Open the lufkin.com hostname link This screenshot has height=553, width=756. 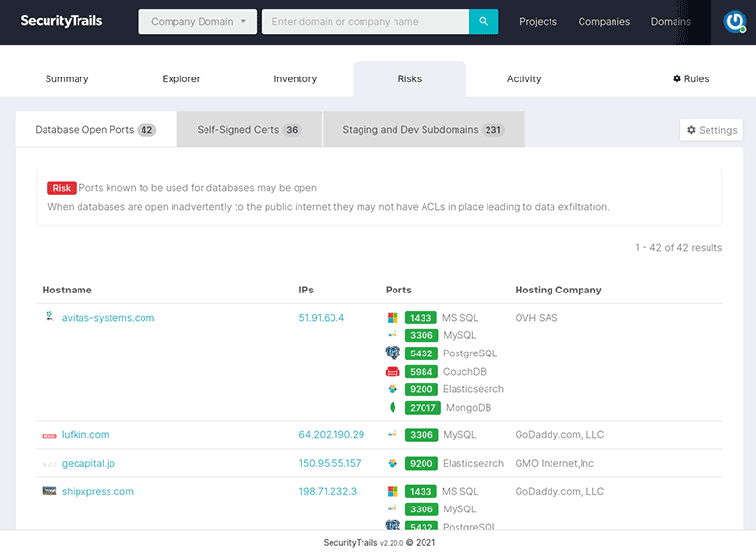point(85,435)
